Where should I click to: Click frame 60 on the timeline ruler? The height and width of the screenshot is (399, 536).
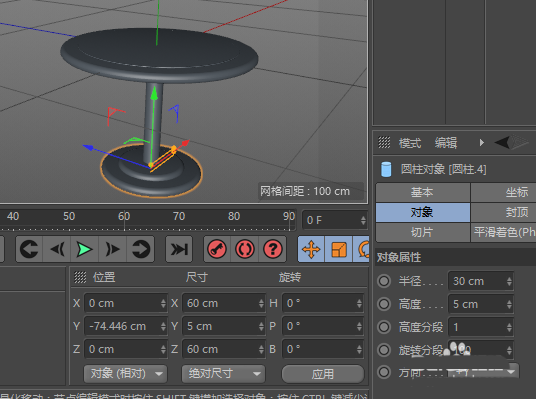[124, 216]
